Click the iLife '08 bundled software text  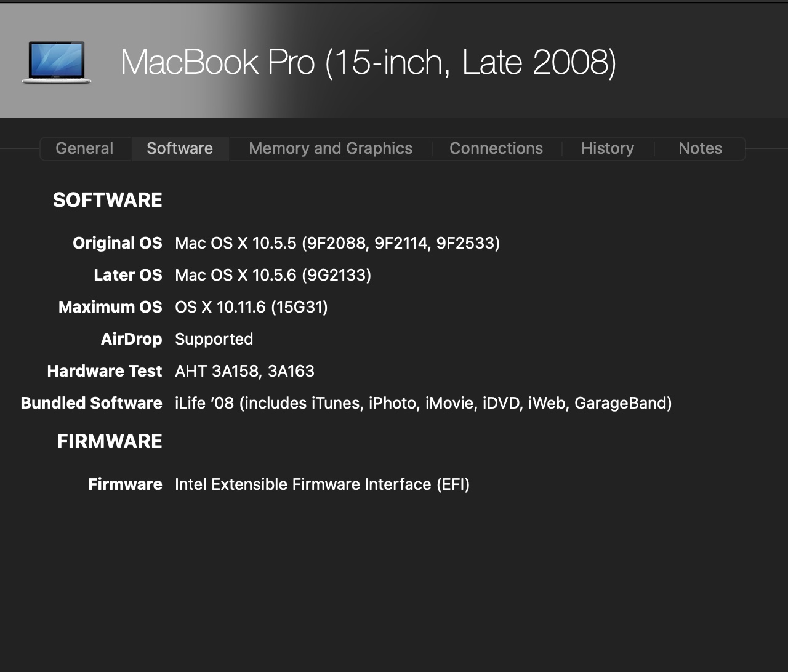423,403
